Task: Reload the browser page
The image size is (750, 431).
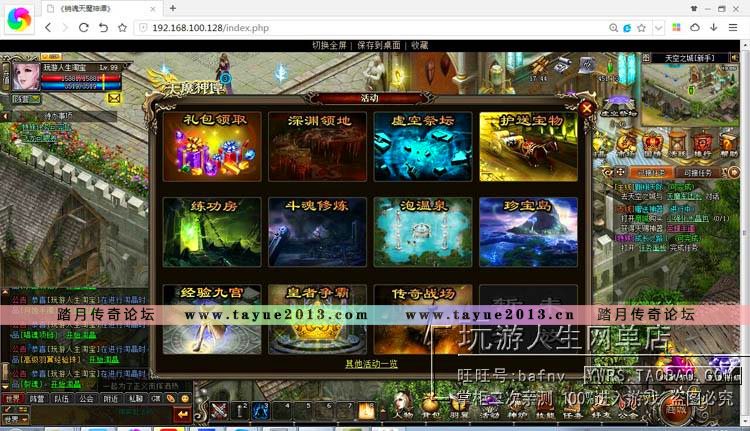Action: 84,28
